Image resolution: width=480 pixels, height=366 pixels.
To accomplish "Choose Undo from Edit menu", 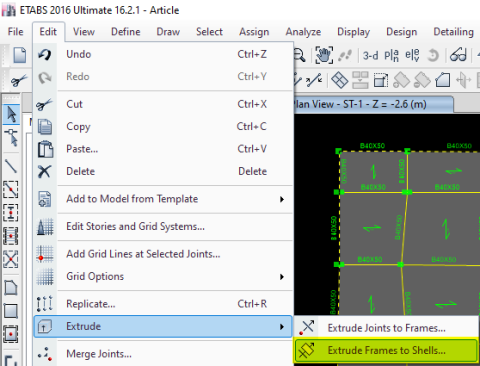I will (x=163, y=54).
